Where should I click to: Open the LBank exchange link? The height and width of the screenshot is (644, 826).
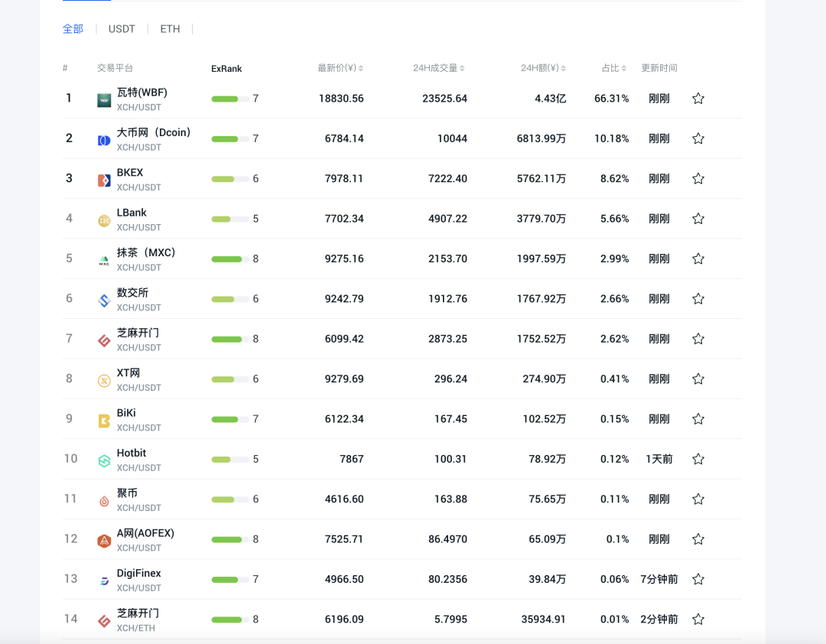click(132, 213)
